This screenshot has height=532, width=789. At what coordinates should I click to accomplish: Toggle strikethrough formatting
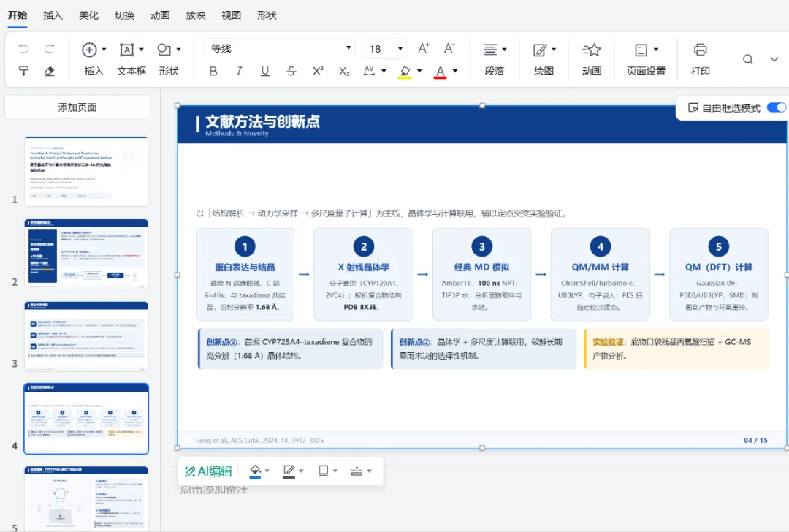[291, 71]
